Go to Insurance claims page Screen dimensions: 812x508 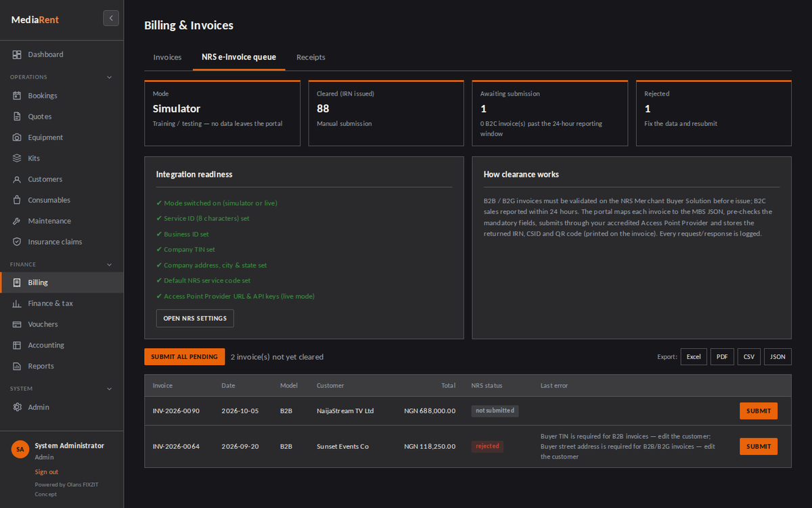tap(62, 242)
